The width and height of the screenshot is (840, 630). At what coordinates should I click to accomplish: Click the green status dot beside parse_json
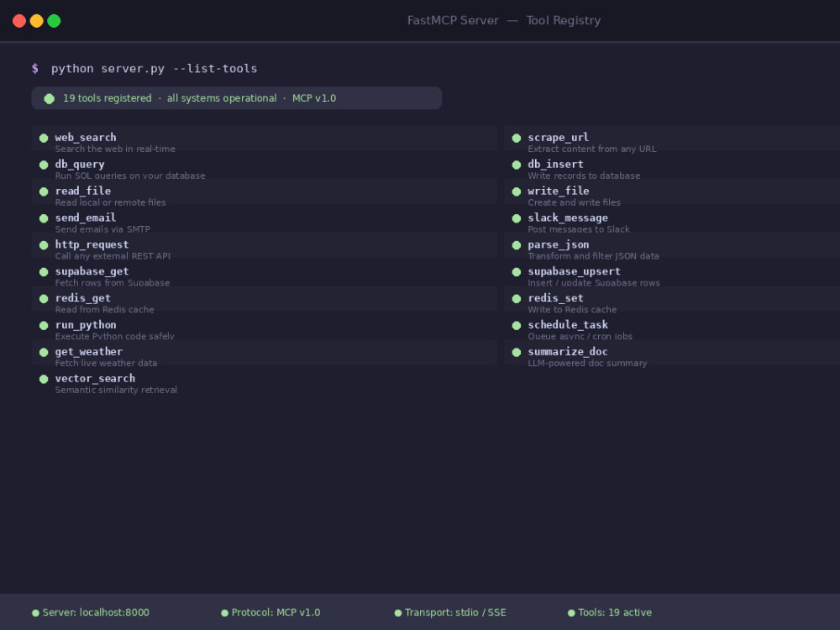click(517, 245)
